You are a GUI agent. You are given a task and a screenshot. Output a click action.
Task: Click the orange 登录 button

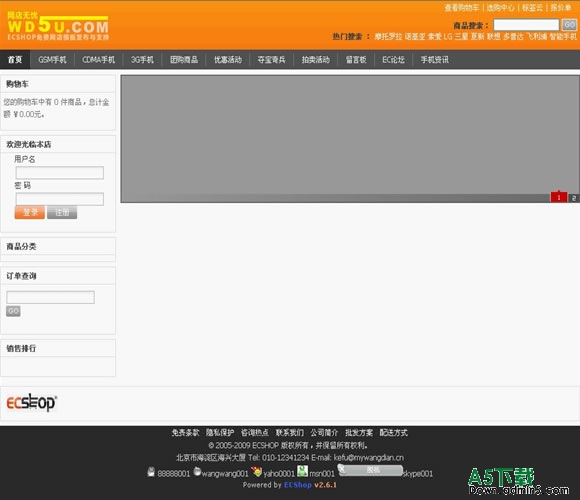[30, 212]
